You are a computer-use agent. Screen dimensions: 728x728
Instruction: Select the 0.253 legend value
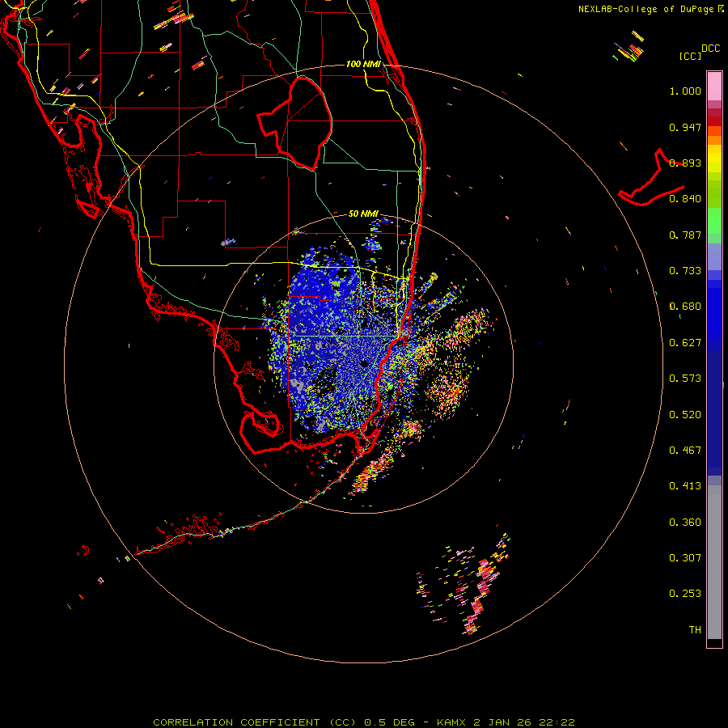pos(685,594)
